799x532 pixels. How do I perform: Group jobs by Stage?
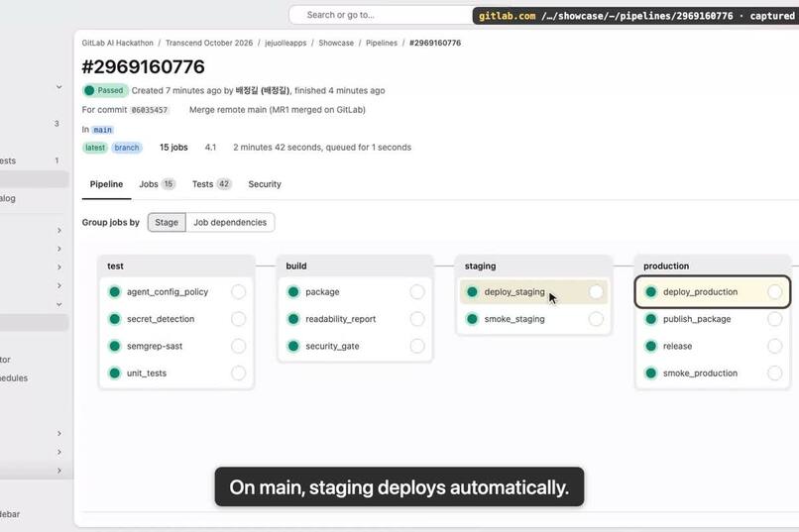click(x=167, y=223)
